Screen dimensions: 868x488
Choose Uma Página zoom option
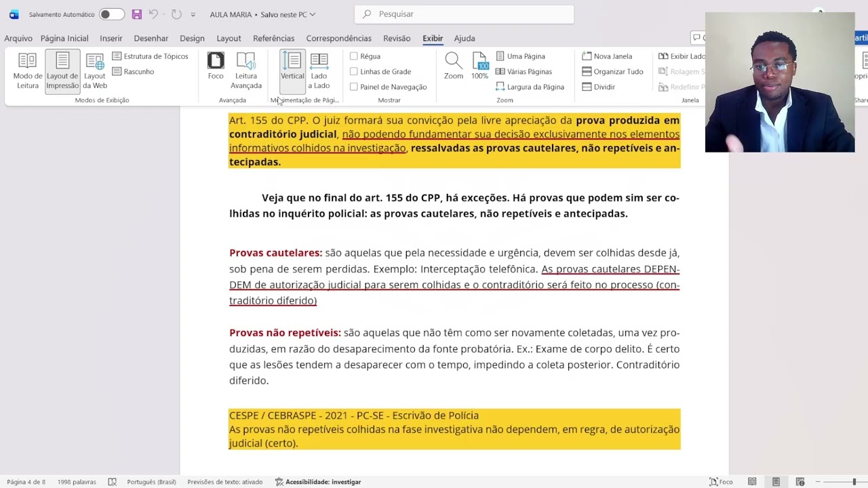click(x=520, y=56)
